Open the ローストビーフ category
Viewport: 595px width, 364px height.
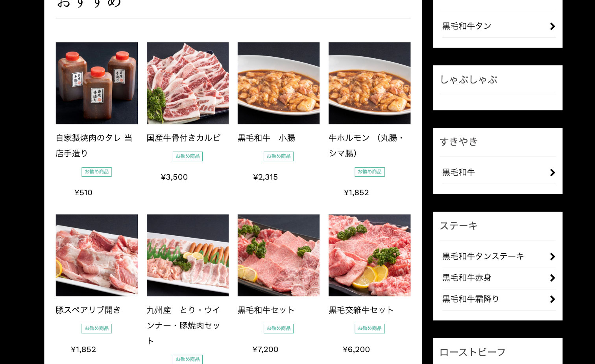(x=473, y=352)
